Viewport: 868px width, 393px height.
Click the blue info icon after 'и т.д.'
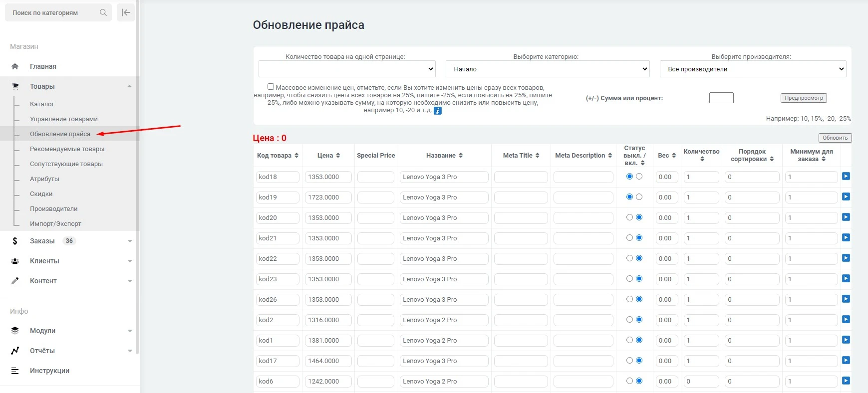click(438, 111)
